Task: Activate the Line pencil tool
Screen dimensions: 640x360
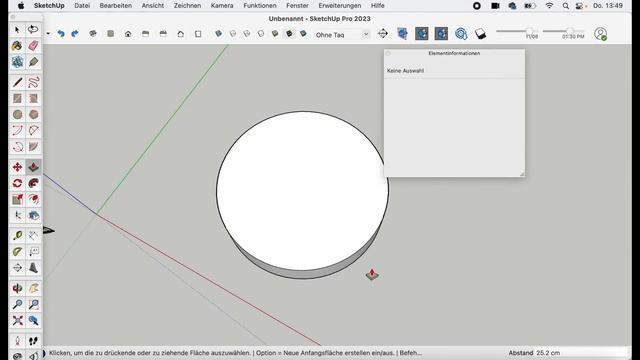Action: [17, 82]
